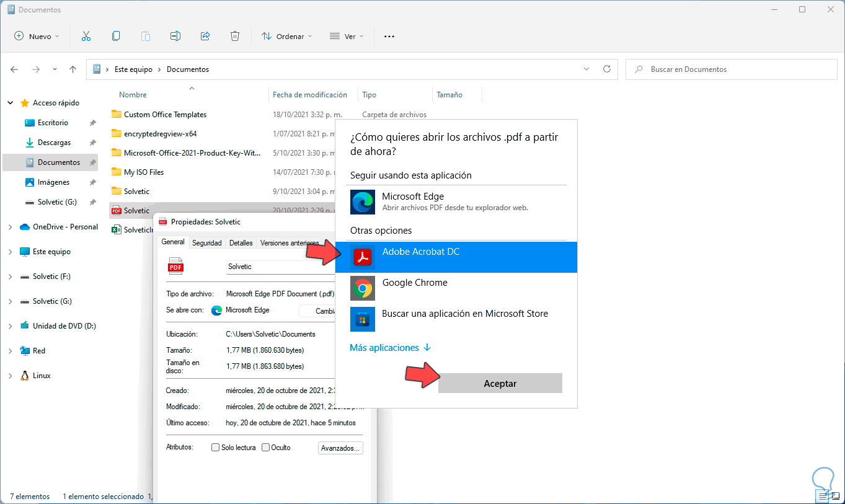Open the Nuevo dropdown menu
The width and height of the screenshot is (845, 504).
coord(37,37)
